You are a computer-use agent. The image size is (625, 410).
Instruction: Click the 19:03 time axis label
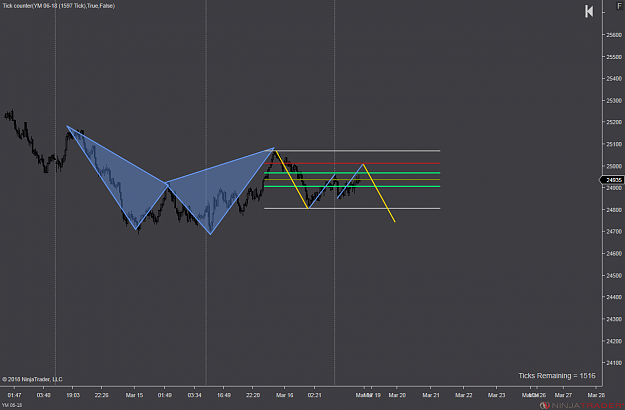[73, 395]
